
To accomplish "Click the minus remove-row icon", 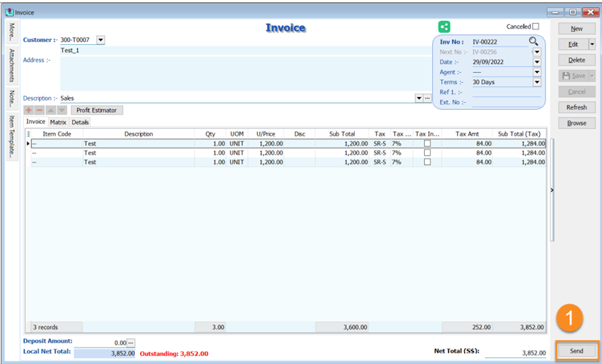I will click(40, 111).
